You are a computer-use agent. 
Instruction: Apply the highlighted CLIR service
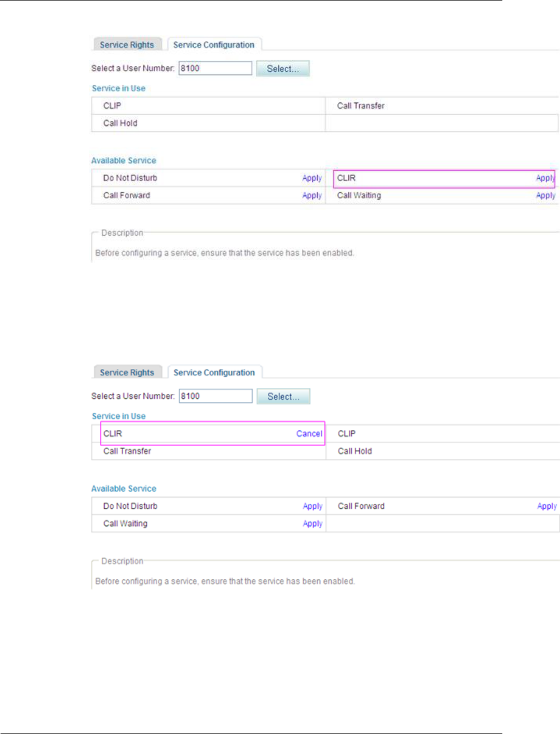545,178
